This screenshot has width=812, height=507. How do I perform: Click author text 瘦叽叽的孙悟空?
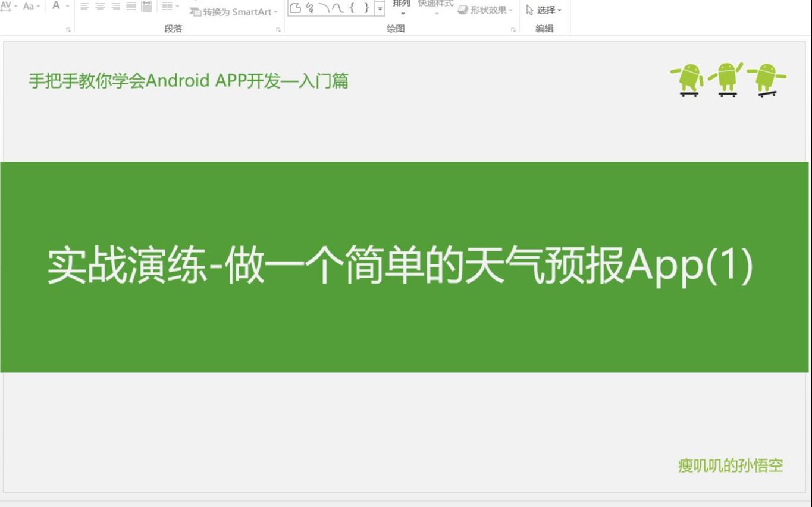731,465
